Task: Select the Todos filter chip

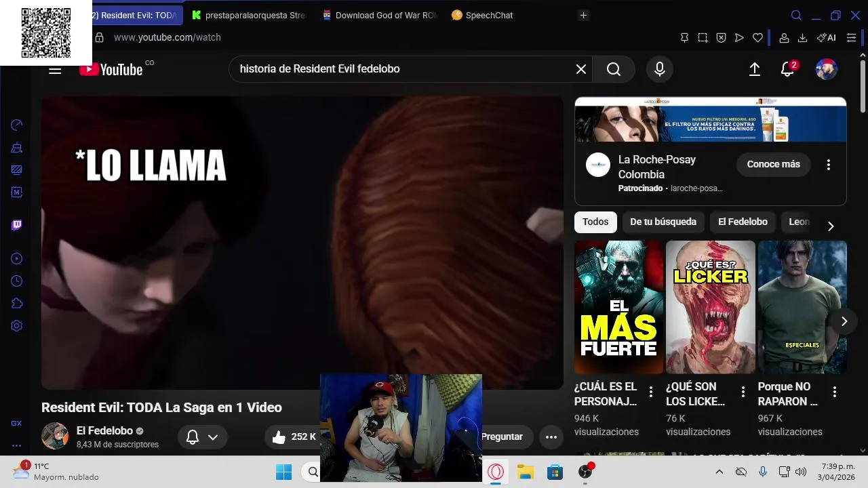Action: (x=595, y=222)
